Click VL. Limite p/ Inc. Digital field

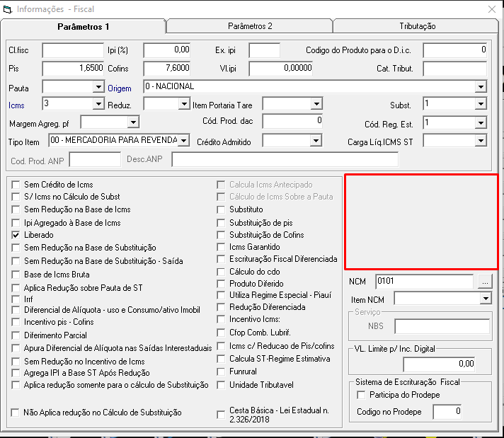pyautogui.click(x=439, y=364)
